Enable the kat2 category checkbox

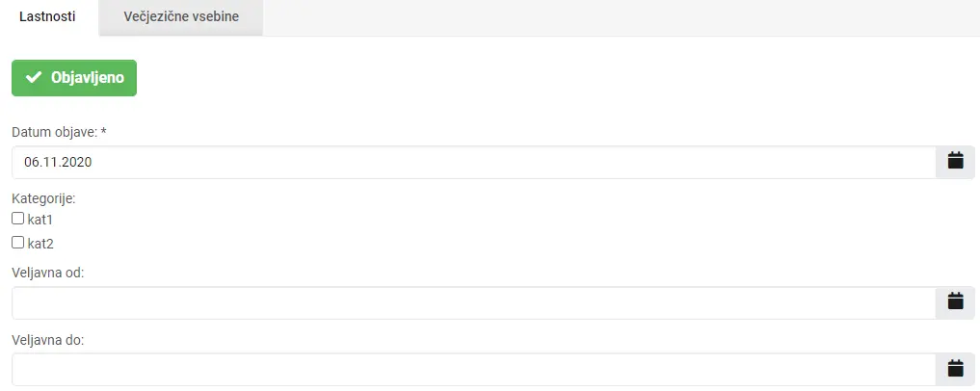pos(18,243)
